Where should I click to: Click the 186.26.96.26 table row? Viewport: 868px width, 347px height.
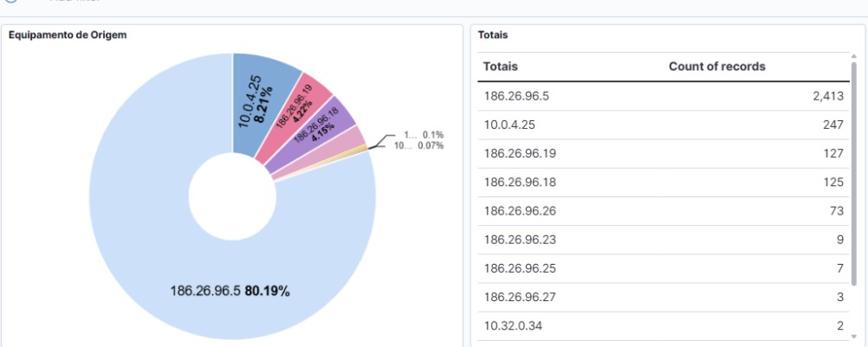click(x=520, y=211)
